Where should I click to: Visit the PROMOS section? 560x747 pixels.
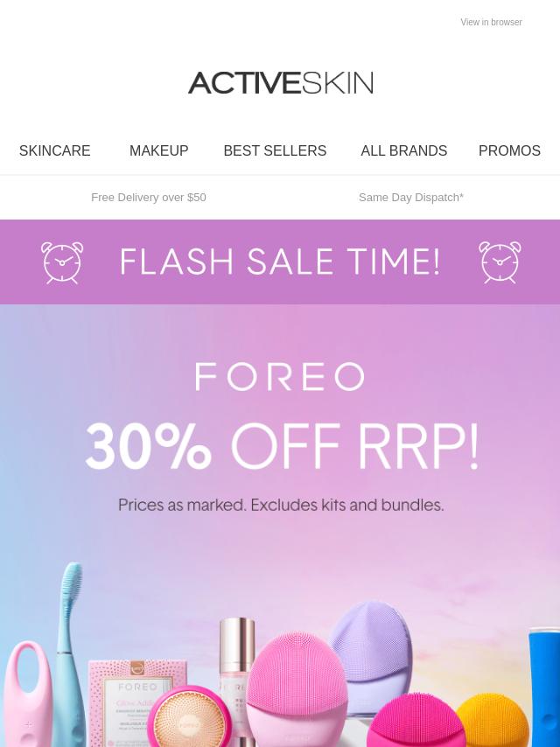coord(509,150)
